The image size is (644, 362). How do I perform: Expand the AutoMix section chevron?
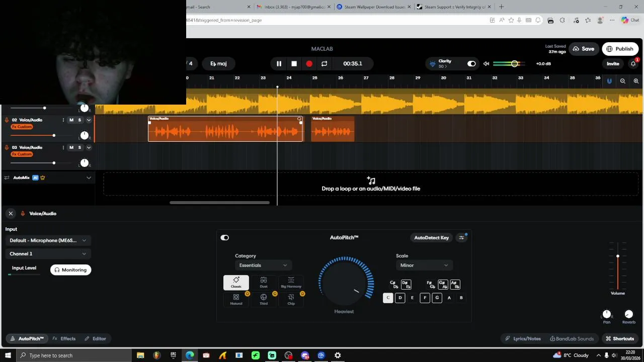pos(89,177)
